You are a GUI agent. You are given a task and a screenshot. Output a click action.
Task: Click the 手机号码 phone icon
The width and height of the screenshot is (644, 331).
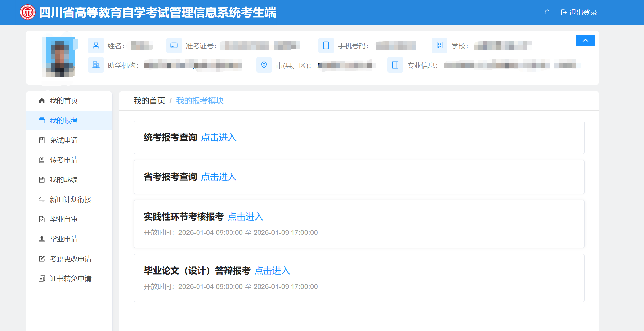pyautogui.click(x=326, y=45)
